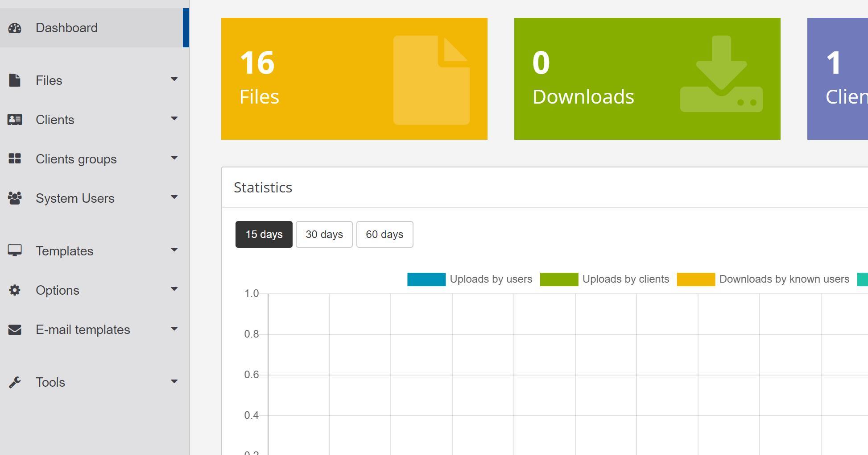Click the Dashboard gauge icon
The image size is (868, 455).
click(15, 28)
